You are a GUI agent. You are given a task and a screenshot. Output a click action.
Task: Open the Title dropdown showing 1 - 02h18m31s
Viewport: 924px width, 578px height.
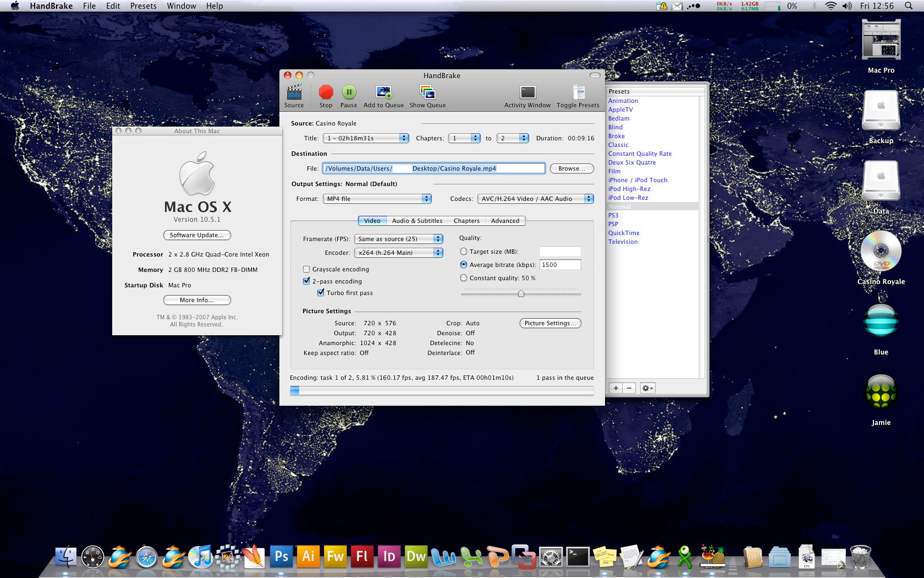click(366, 138)
